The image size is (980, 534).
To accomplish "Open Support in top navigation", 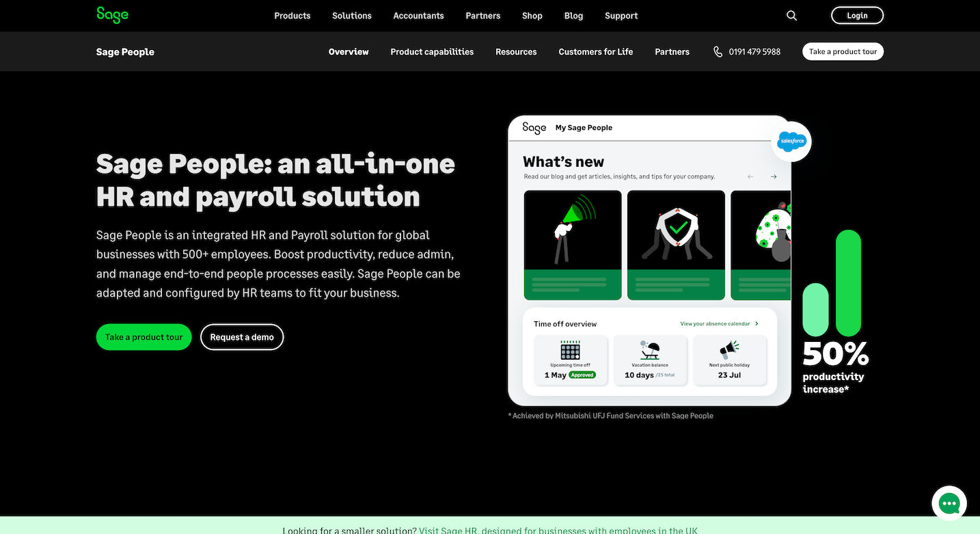I will coord(621,16).
